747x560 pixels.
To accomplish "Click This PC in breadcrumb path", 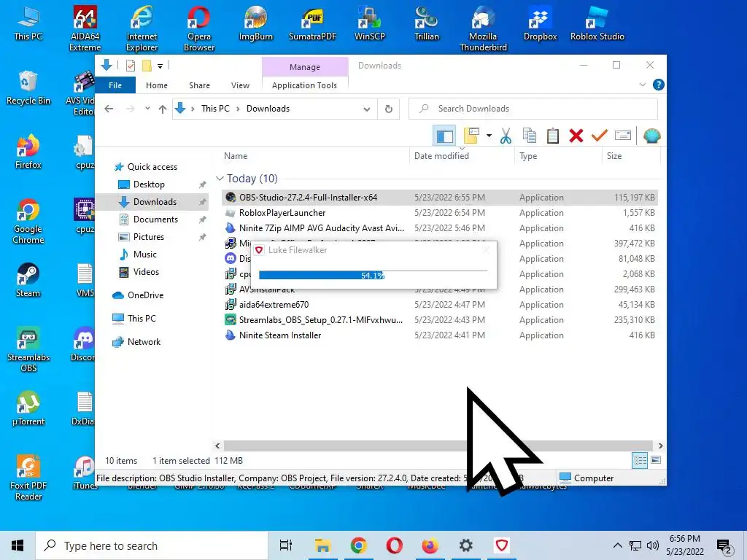I will click(x=215, y=109).
